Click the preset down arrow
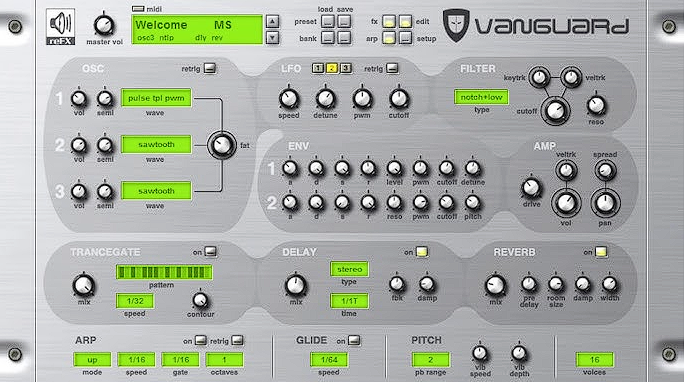Viewport: 684px width, 382px height. (x=272, y=38)
